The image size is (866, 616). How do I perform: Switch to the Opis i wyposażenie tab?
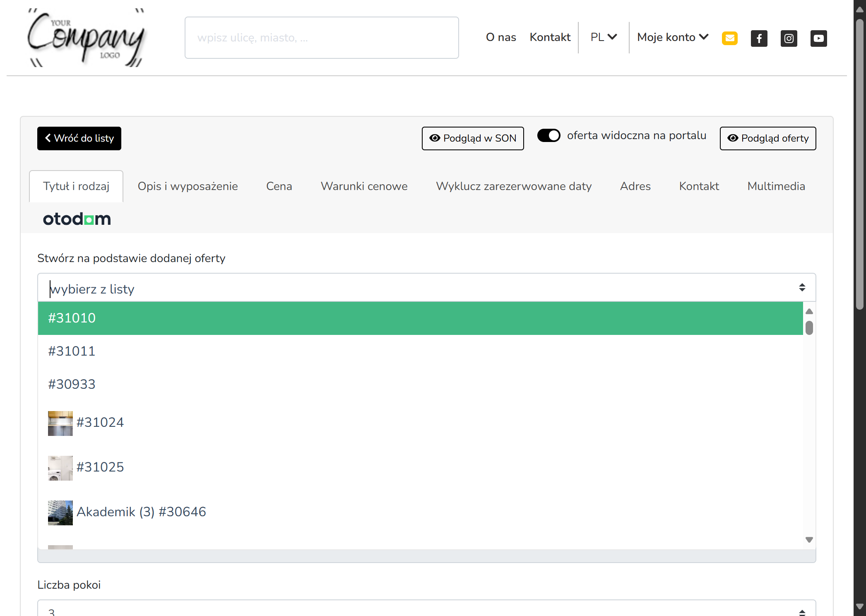188,186
